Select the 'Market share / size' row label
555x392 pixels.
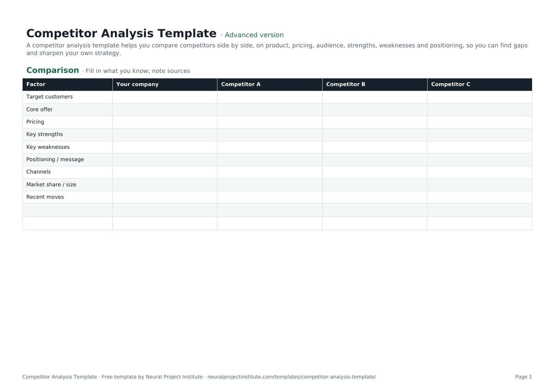[x=51, y=184]
